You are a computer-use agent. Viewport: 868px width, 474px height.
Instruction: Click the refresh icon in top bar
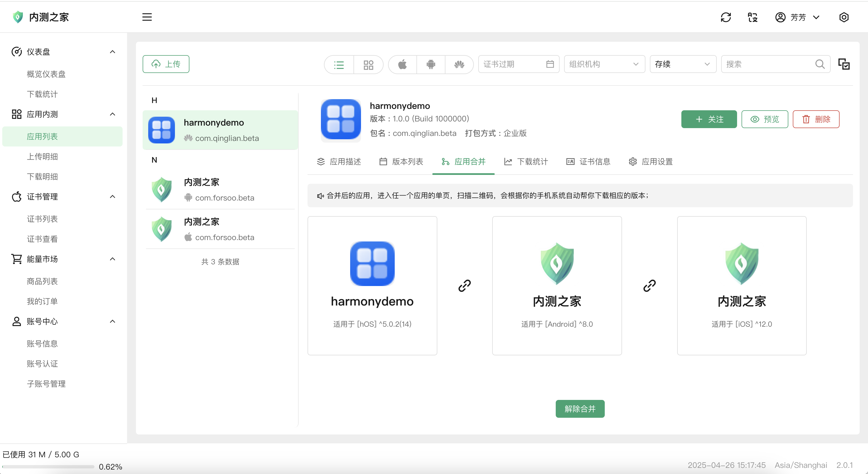click(725, 17)
